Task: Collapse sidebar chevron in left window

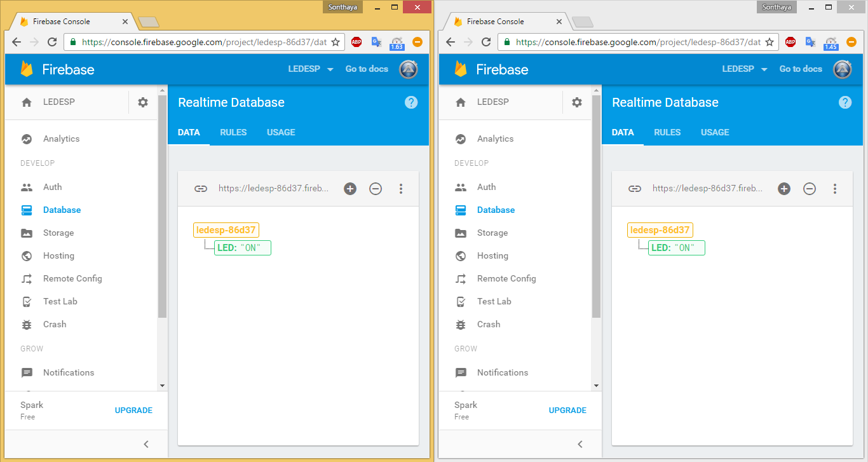Action: coord(146,444)
